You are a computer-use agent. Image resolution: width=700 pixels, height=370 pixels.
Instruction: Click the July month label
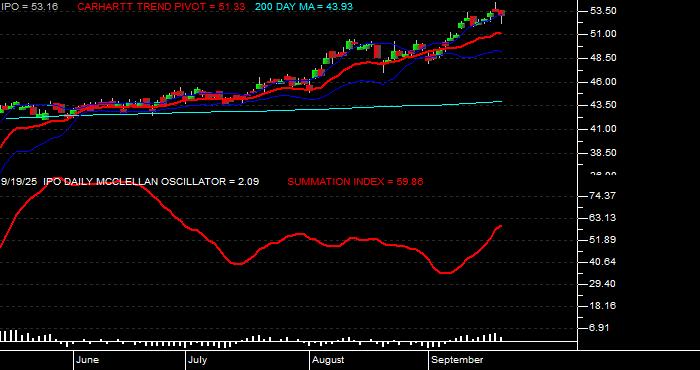pyautogui.click(x=197, y=360)
